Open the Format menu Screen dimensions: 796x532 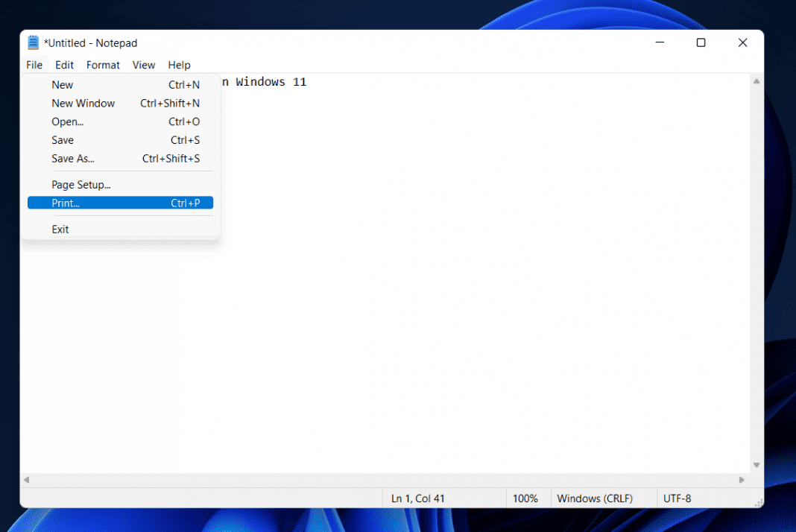pos(103,65)
